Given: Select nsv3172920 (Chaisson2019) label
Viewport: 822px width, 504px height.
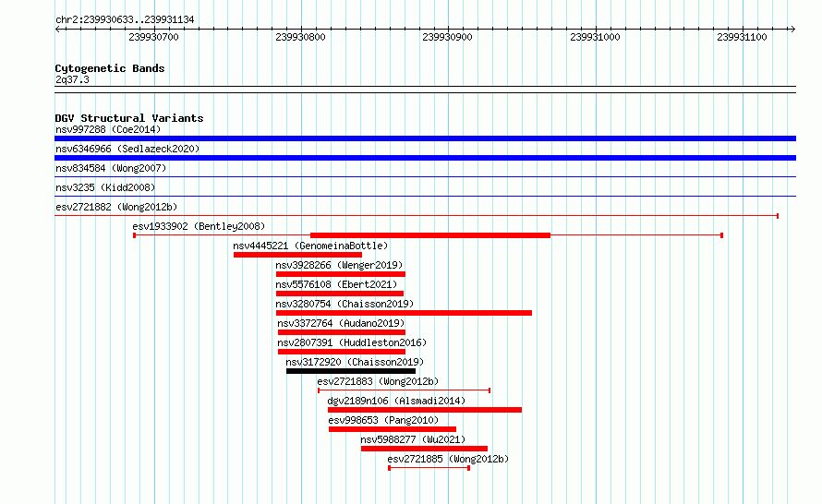Looking at the screenshot, I should click(355, 362).
